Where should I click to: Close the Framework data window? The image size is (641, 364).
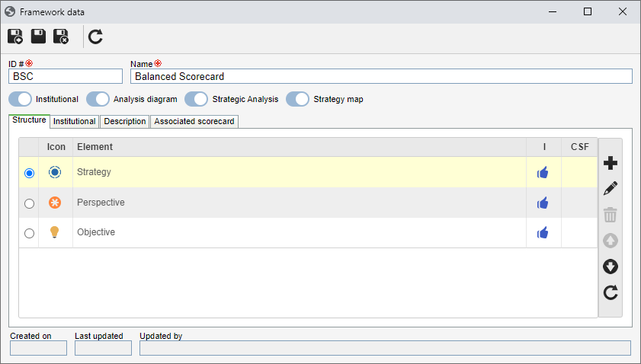tap(623, 11)
